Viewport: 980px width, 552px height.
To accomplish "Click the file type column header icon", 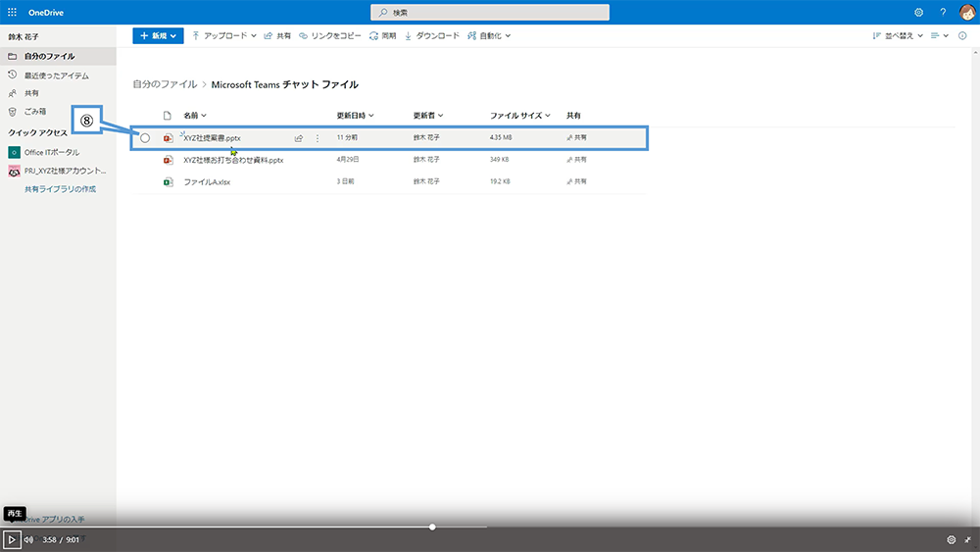I will [x=167, y=116].
